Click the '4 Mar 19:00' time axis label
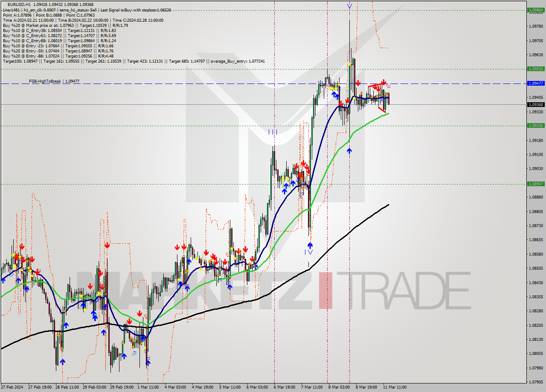Viewport: 546px width, 392px height. coord(203,387)
